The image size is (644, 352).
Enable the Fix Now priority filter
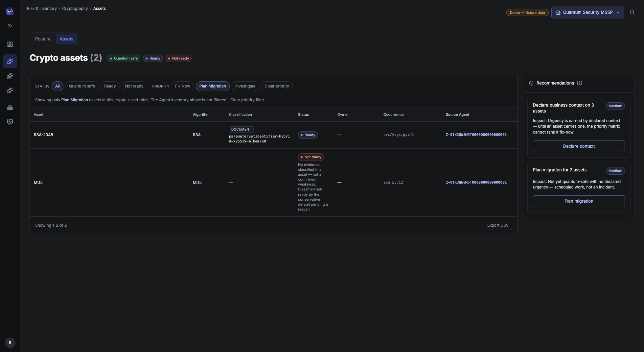183,86
